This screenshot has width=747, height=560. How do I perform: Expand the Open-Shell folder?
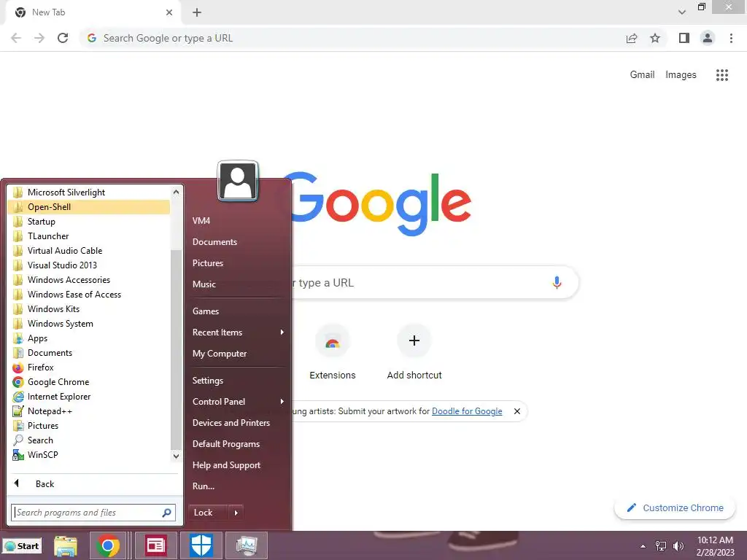coord(88,206)
